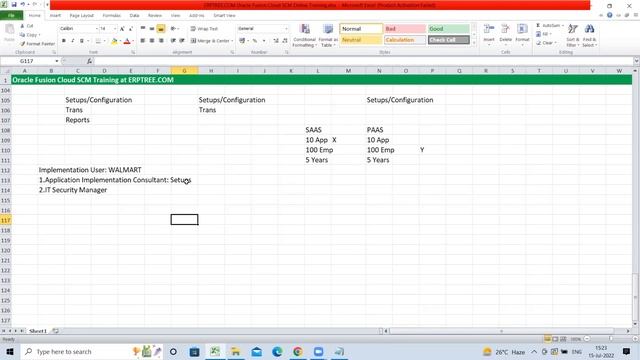This screenshot has height=360, width=640.
Task: Click the Format Painter brush
Action: [x=23, y=44]
